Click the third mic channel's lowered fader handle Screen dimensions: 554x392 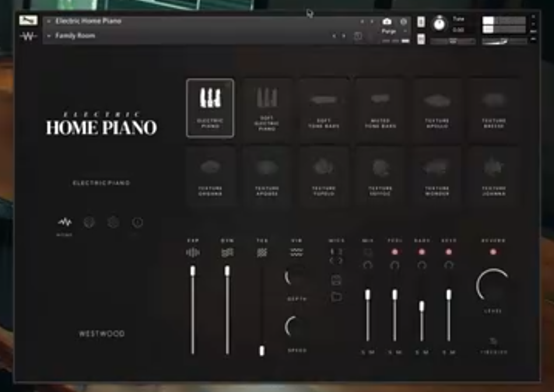(422, 306)
